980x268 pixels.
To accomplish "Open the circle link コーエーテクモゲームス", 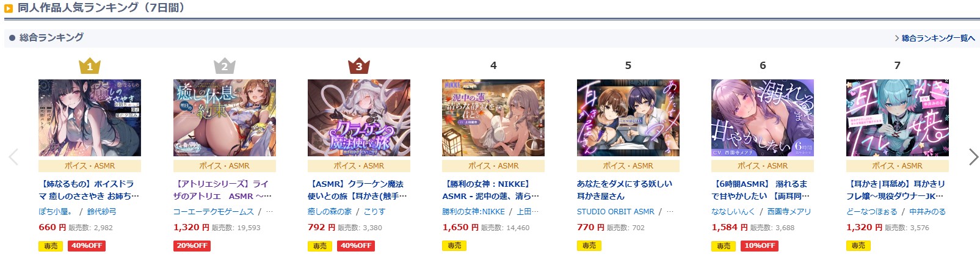I will coord(214,211).
